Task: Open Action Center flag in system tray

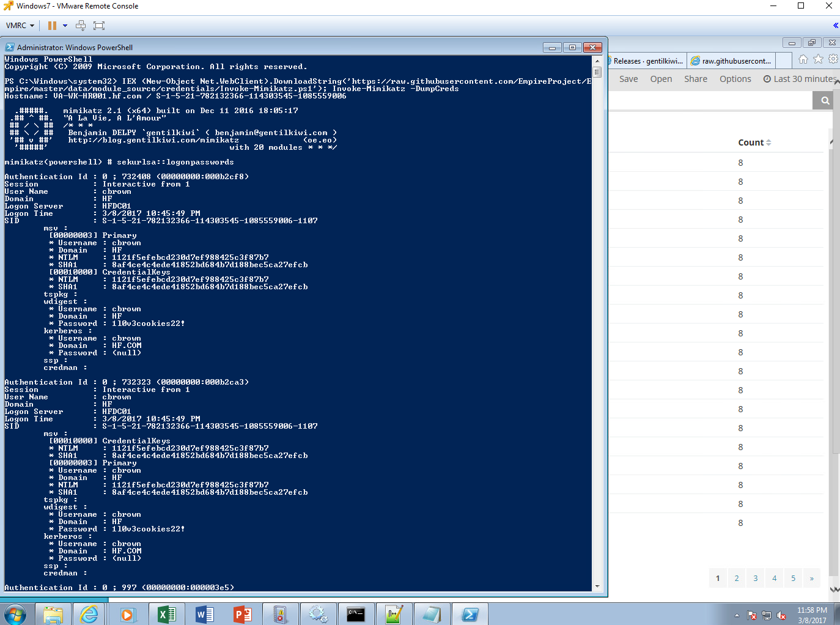Action: tap(752, 616)
